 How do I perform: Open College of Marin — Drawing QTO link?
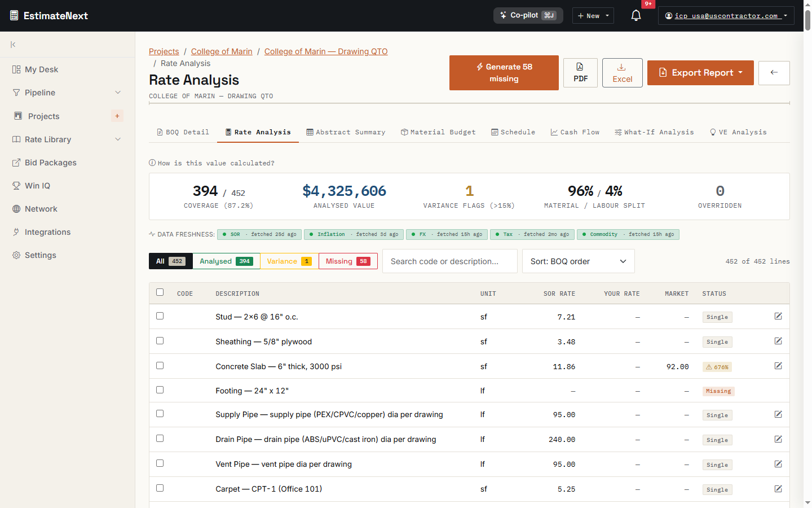(x=326, y=51)
